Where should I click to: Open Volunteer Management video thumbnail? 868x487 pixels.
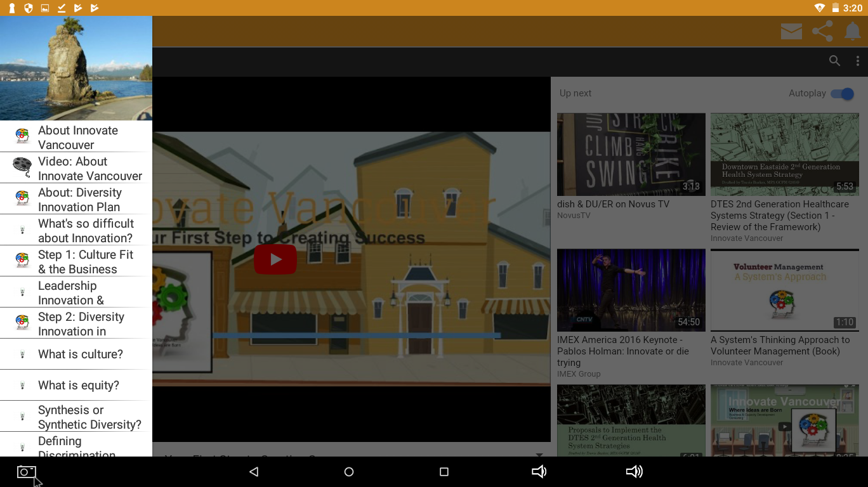(x=785, y=290)
